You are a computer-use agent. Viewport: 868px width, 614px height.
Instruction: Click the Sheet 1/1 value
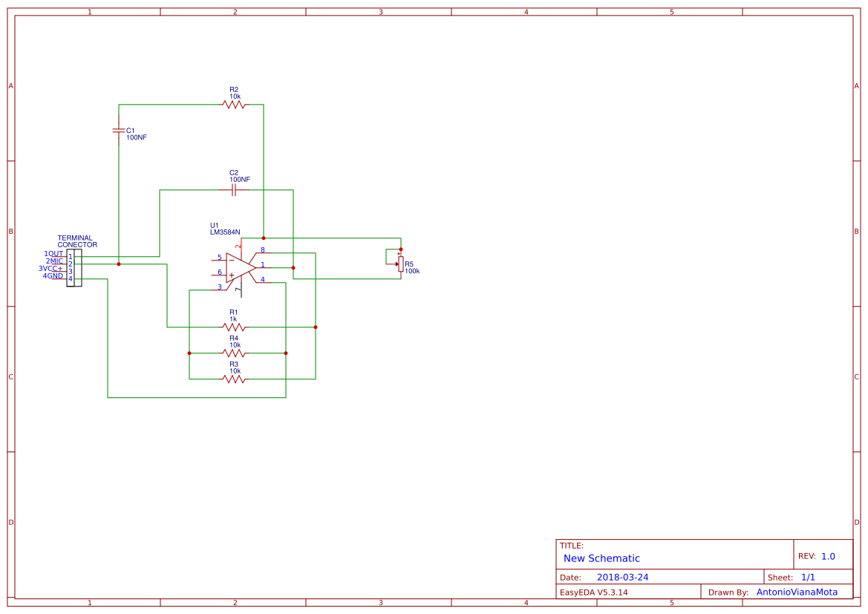(808, 577)
